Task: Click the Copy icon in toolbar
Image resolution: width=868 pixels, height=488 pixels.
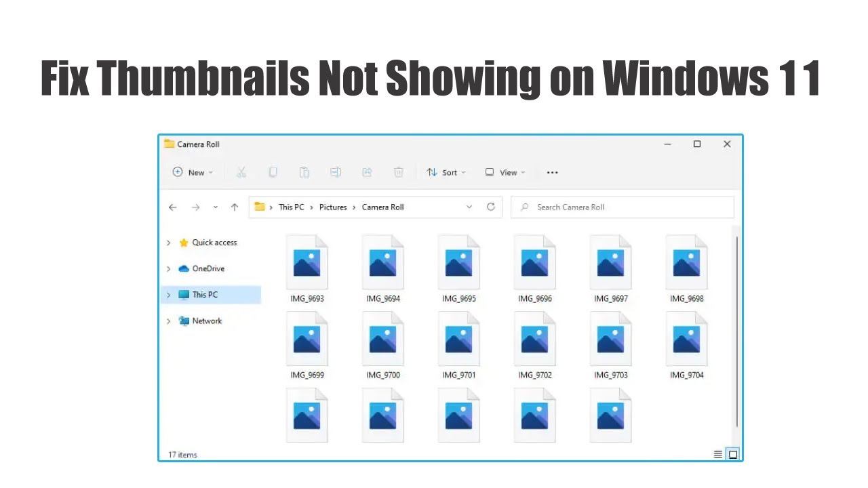Action: (x=273, y=172)
